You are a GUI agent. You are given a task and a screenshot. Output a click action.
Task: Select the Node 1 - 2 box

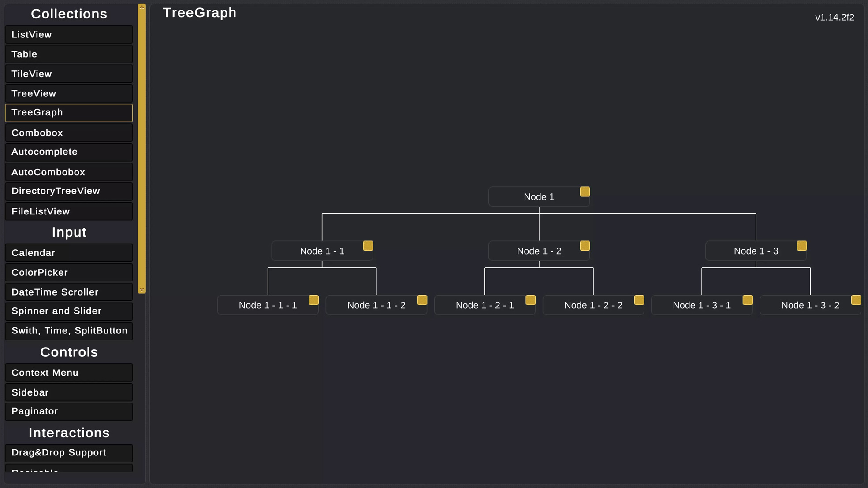tap(539, 251)
